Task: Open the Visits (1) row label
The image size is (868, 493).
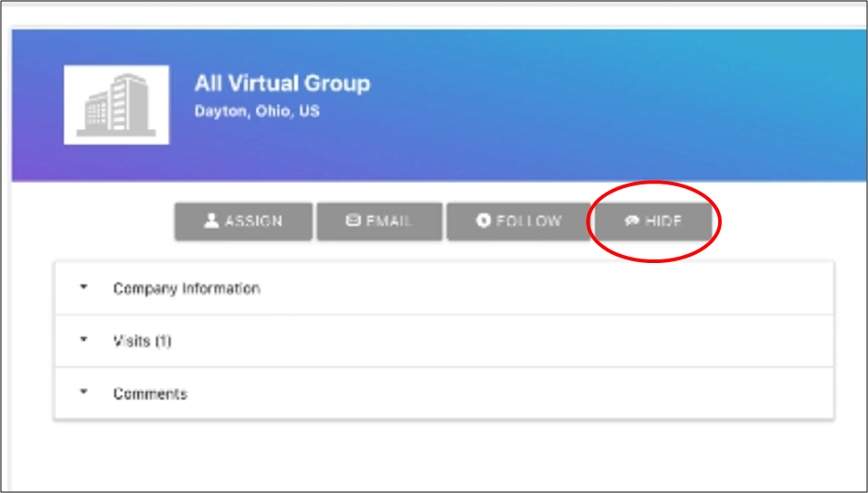Action: [x=142, y=341]
